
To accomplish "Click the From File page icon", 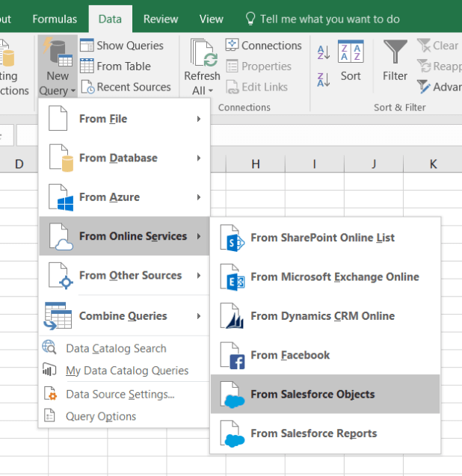I will 58,118.
